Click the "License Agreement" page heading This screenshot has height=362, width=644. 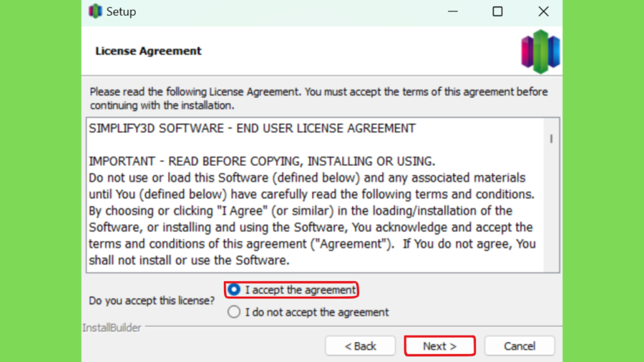[148, 51]
